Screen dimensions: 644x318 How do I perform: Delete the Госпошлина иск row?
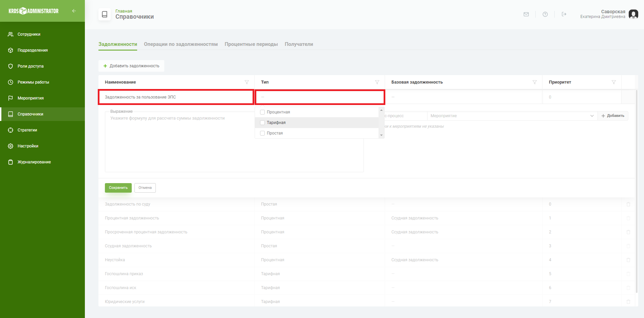click(628, 288)
